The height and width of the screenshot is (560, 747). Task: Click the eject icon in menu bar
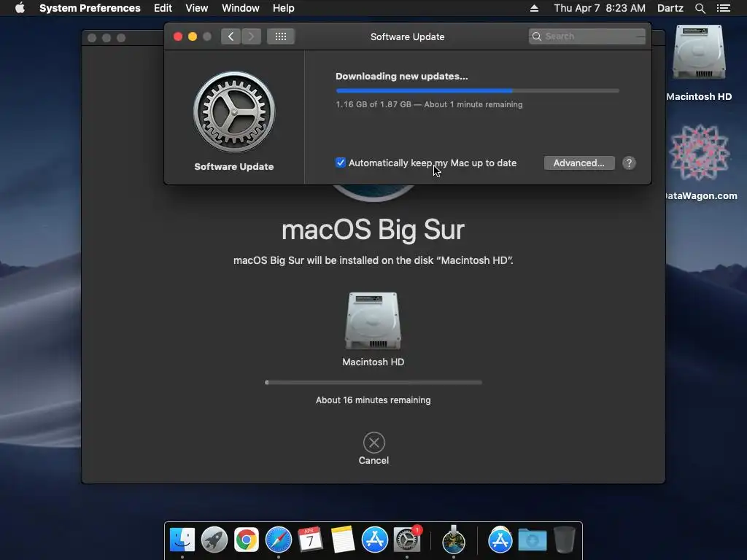pyautogui.click(x=534, y=8)
